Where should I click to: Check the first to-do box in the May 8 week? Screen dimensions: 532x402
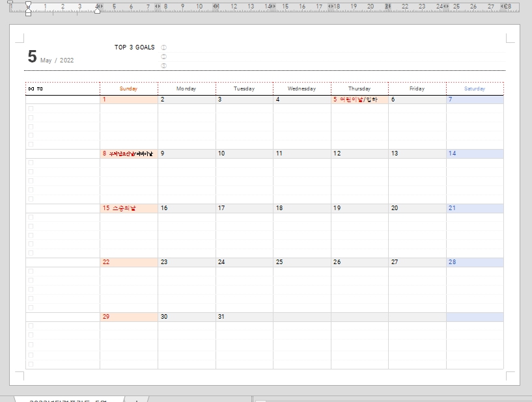point(31,163)
